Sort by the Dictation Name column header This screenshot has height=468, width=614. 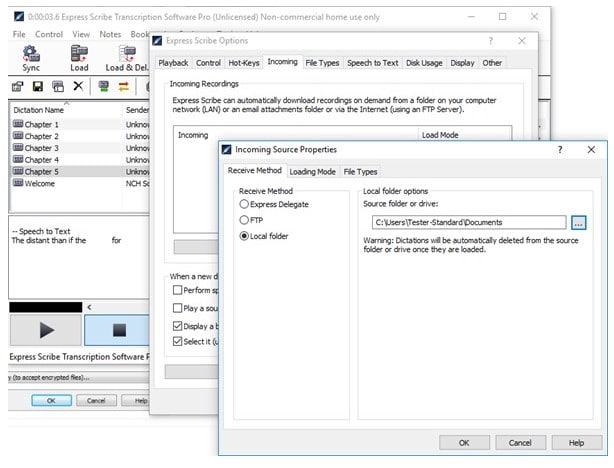pos(66,110)
